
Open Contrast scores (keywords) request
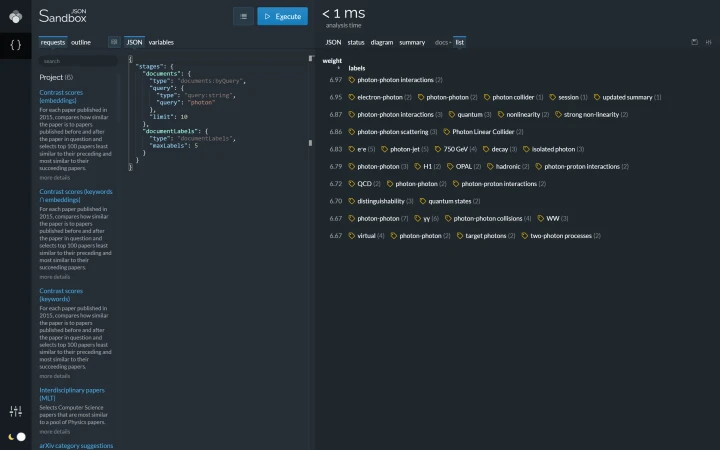61,295
